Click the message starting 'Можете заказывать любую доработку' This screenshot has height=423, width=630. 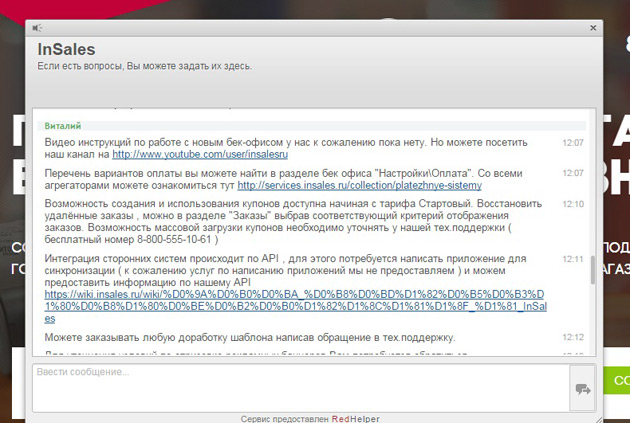[x=250, y=337]
